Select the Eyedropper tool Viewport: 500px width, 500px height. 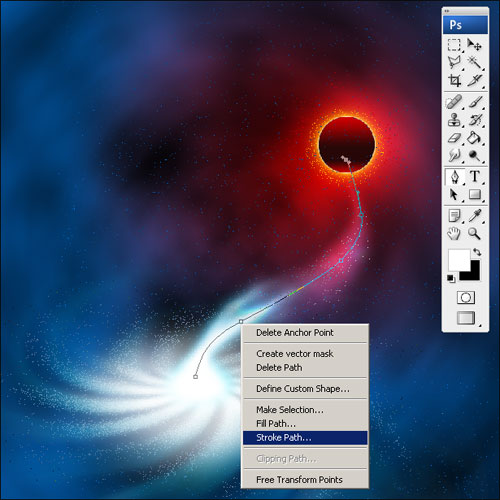pyautogui.click(x=475, y=216)
